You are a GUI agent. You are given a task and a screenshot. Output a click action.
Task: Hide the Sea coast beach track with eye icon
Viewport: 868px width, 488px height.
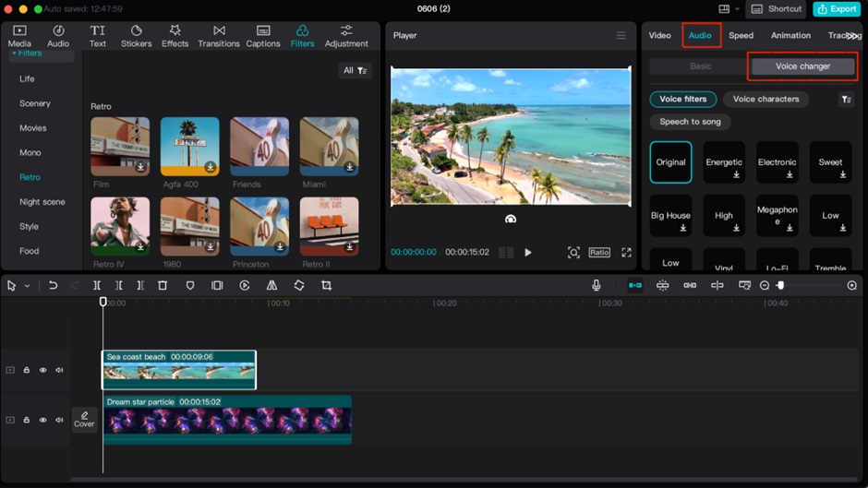(42, 370)
